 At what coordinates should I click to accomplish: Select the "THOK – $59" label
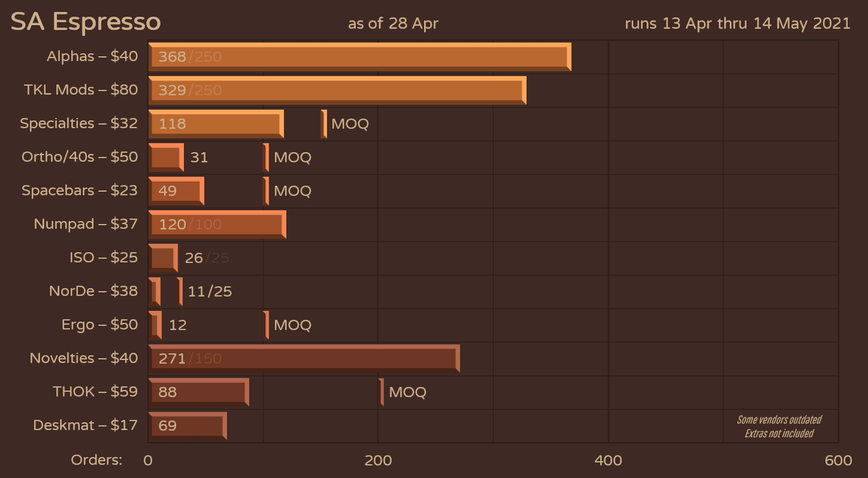[x=95, y=392]
